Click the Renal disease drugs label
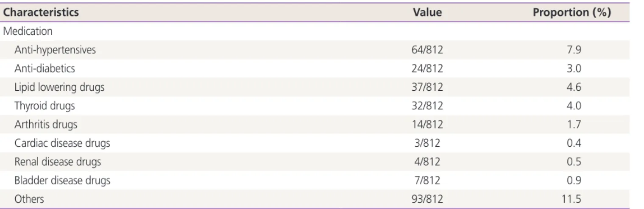 click(58, 162)
